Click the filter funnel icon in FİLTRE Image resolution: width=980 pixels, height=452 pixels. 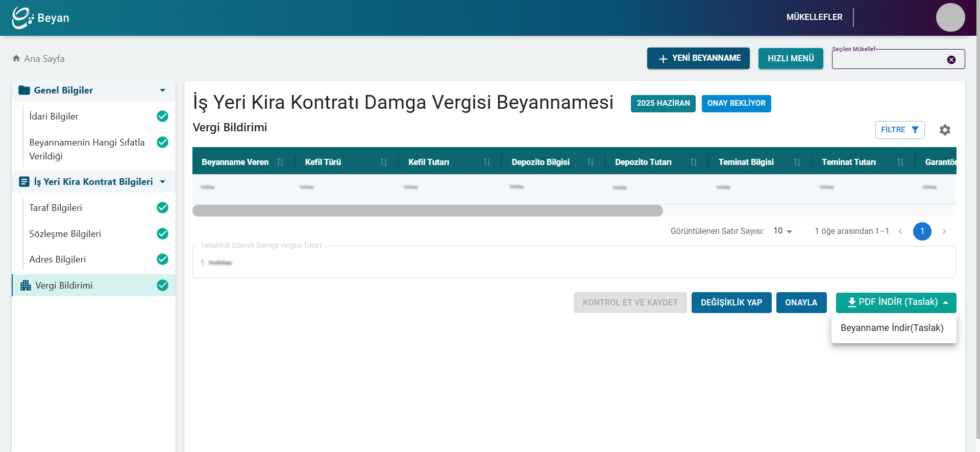[915, 130]
